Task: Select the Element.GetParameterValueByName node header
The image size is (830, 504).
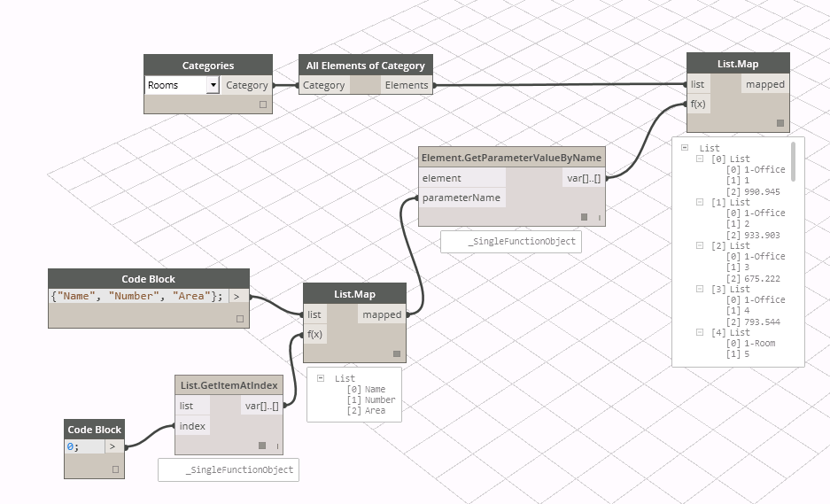Action: click(x=511, y=158)
